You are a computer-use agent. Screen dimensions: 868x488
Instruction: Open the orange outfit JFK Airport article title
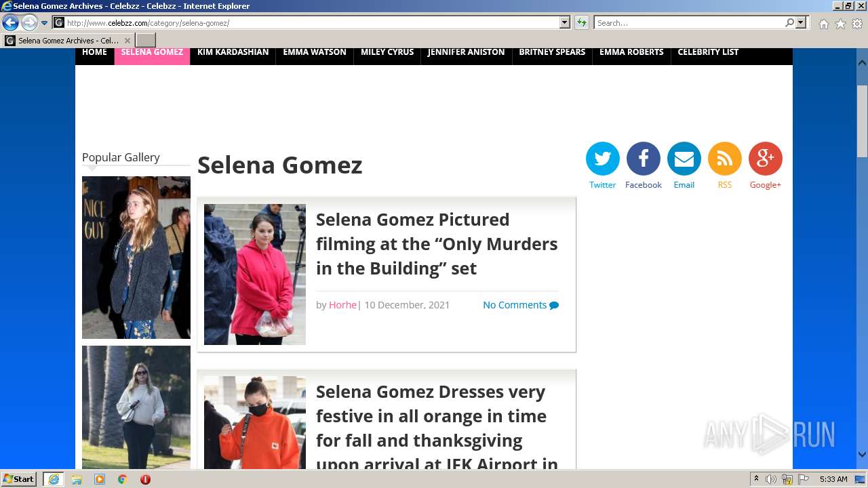coord(437,428)
